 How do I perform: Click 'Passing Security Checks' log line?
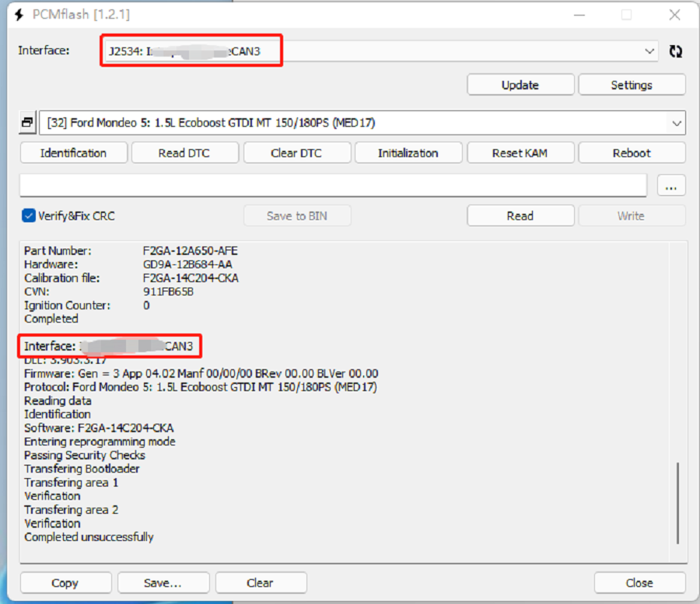[84, 455]
